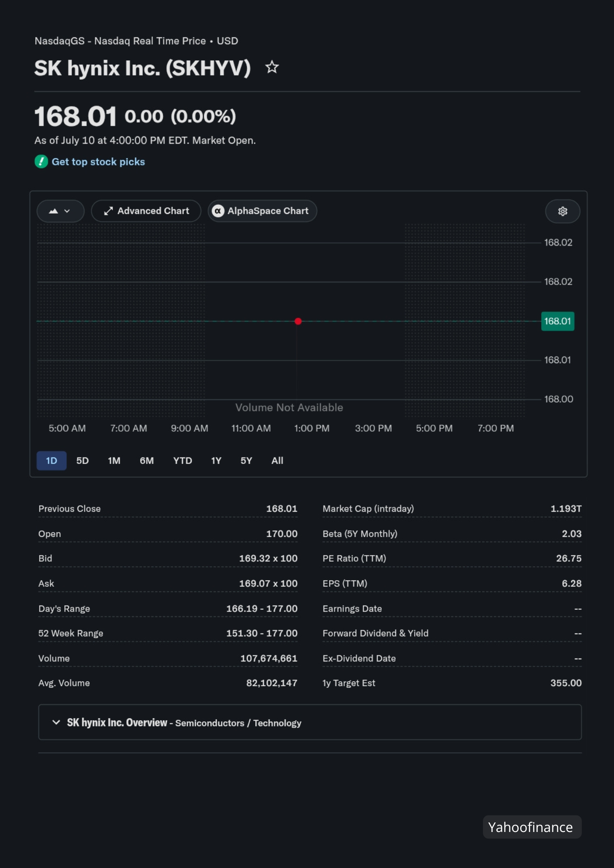Open chart settings gear
The height and width of the screenshot is (868, 614).
pos(563,211)
